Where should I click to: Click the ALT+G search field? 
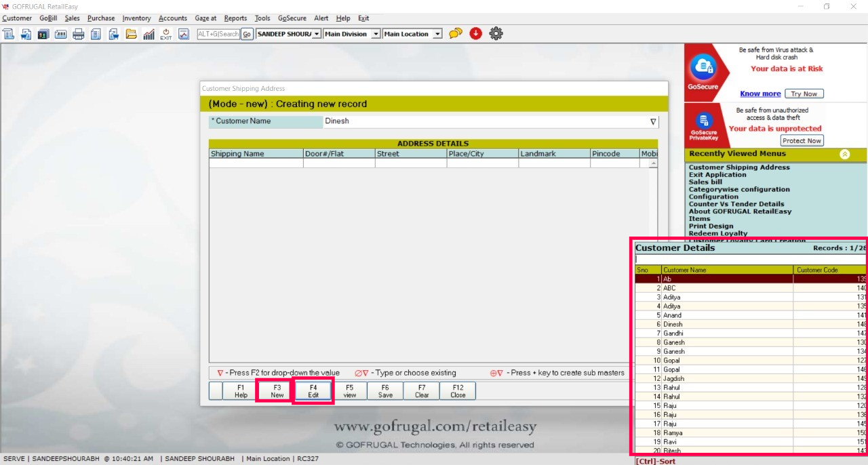[218, 34]
